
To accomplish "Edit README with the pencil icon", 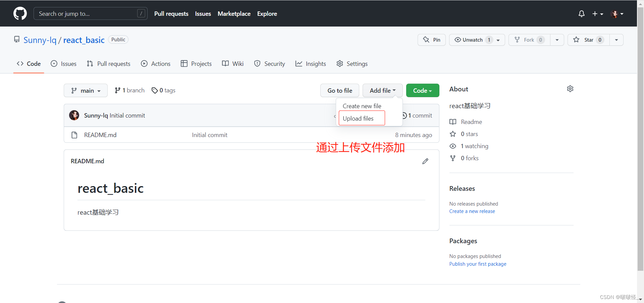I will pyautogui.click(x=425, y=161).
